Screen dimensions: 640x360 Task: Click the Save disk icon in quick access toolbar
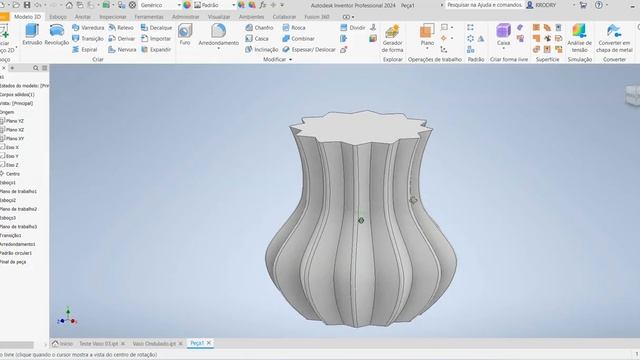coord(27,5)
